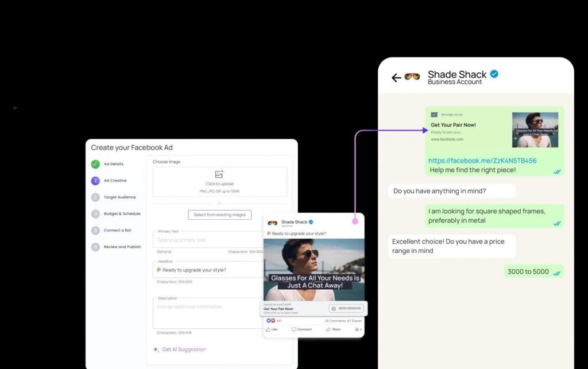
Task: Click the thumbs-up Like icon on the post
Action: coord(268,329)
